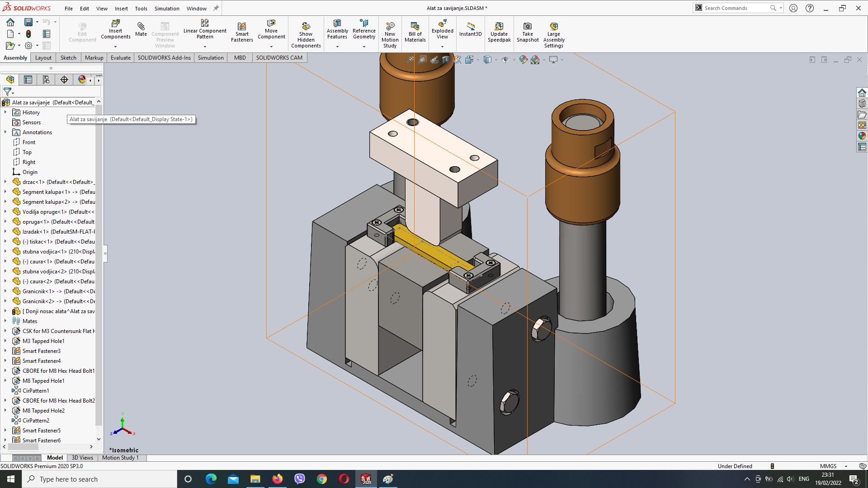
Task: Open the DimXpertManager panel tab
Action: pyautogui.click(x=64, y=80)
